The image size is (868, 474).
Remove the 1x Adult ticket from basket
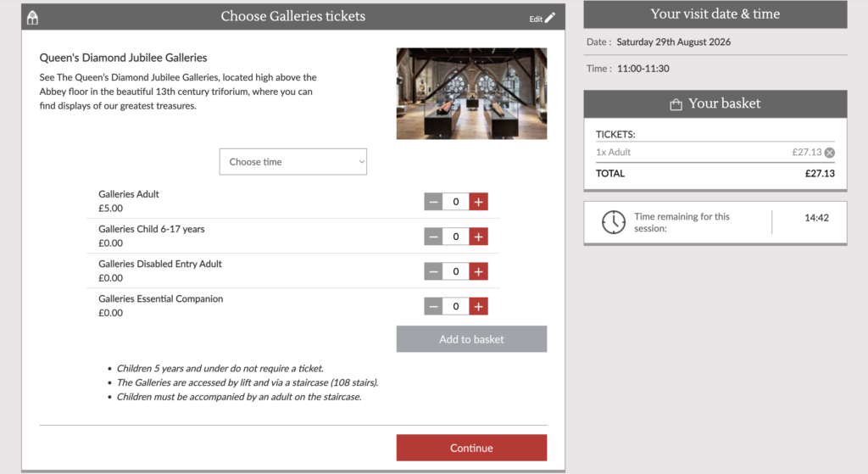tap(829, 153)
